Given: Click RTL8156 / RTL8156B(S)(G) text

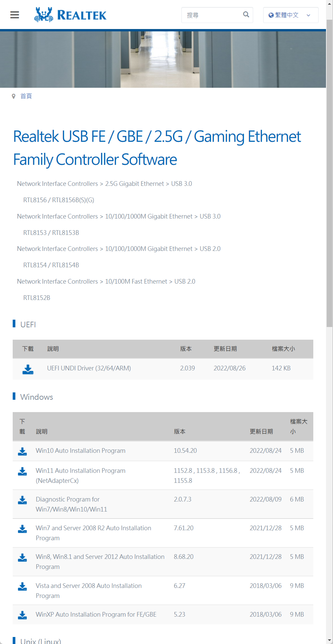Looking at the screenshot, I should pos(59,200).
